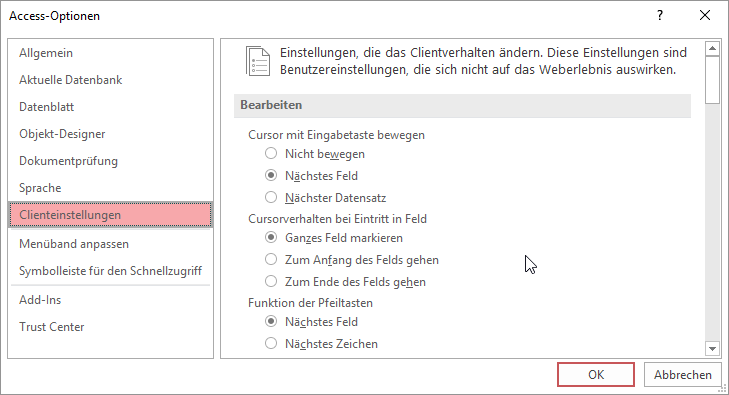Click the vertical scrollbar thumb
This screenshot has width=729, height=395.
tap(712, 80)
